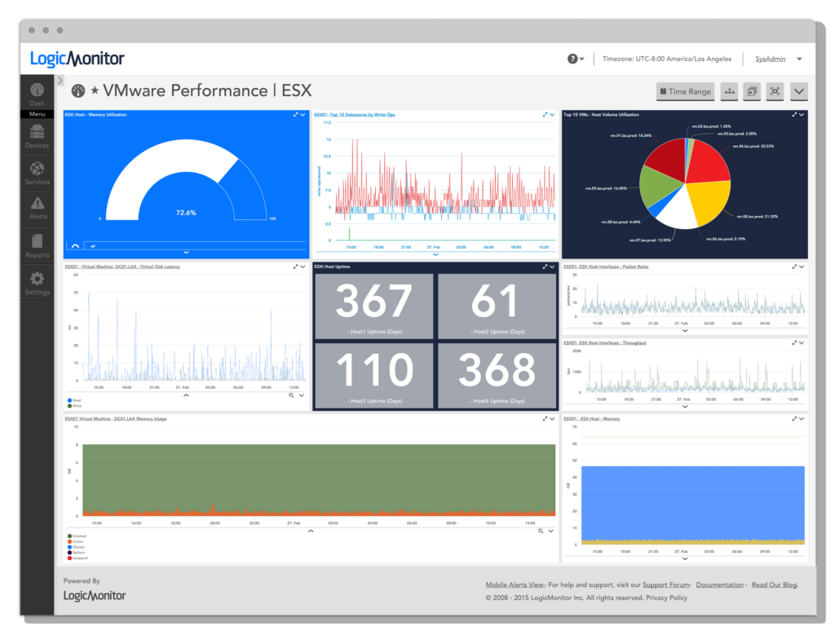The width and height of the screenshot is (835, 644).
Task: Open the Dash section in the sidebar
Action: [x=37, y=95]
